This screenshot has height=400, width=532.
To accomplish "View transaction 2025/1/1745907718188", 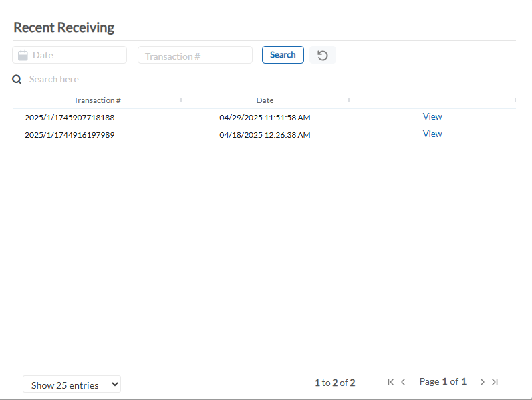I will pos(432,116).
